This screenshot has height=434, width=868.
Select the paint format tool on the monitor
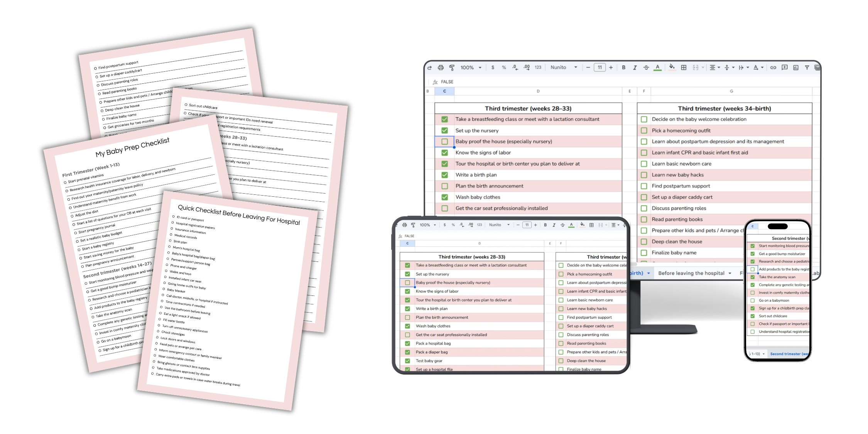pyautogui.click(x=452, y=68)
